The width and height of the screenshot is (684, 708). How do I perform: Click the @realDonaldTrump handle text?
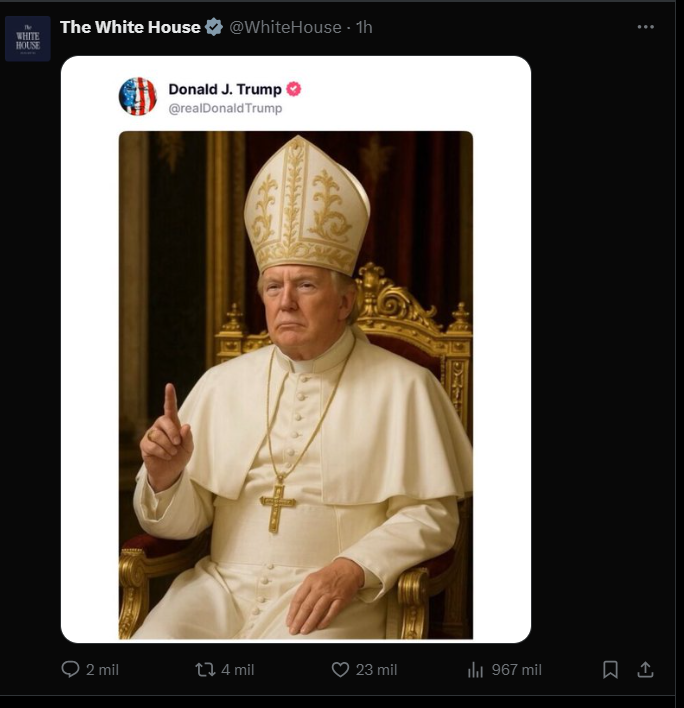tap(225, 108)
